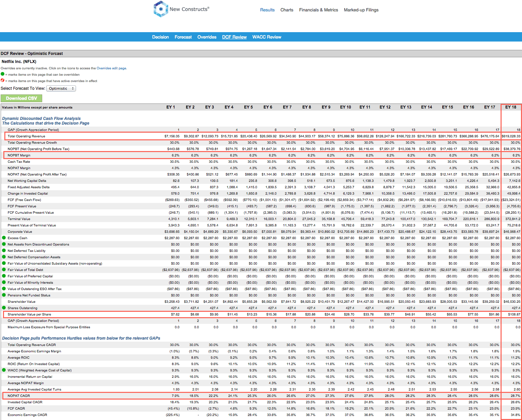Follow the Overrides edit page link
The width and height of the screenshot is (522, 420).
(x=111, y=68)
